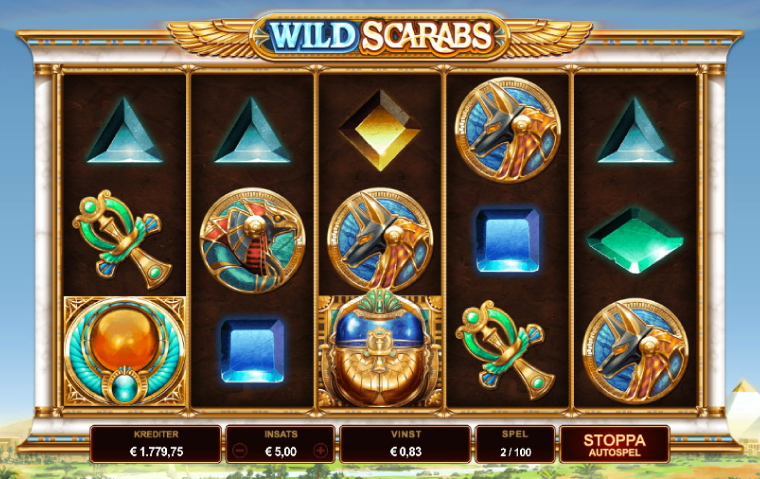Click the ankh symbol on the first reel
Screen dimensions: 760x479
[x=122, y=240]
